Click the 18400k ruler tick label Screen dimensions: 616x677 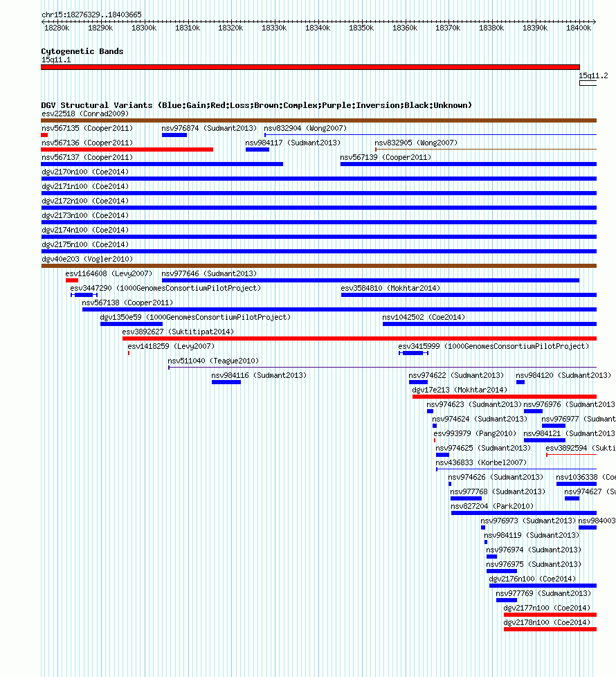point(579,28)
